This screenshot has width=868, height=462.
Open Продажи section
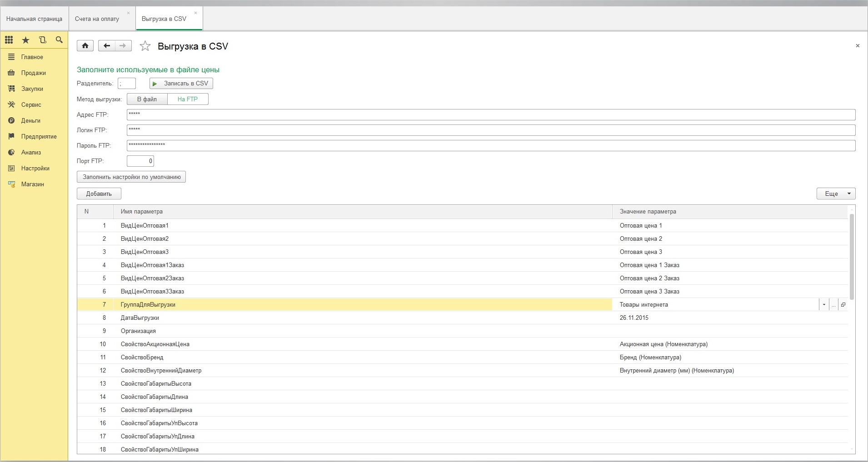(x=34, y=73)
